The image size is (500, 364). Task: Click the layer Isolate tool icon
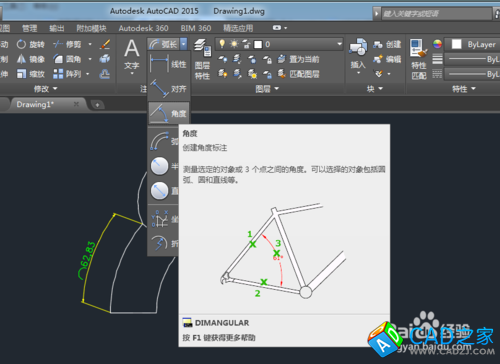click(x=237, y=59)
